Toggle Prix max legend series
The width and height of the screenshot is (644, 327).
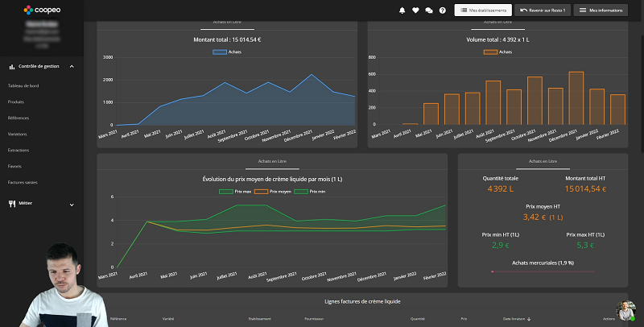coord(235,192)
